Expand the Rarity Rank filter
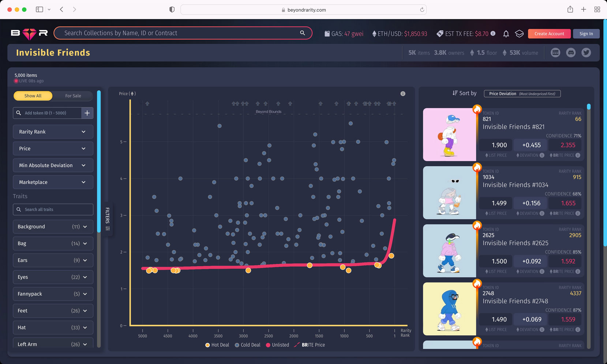Image resolution: width=607 pixels, height=364 pixels. point(53,132)
